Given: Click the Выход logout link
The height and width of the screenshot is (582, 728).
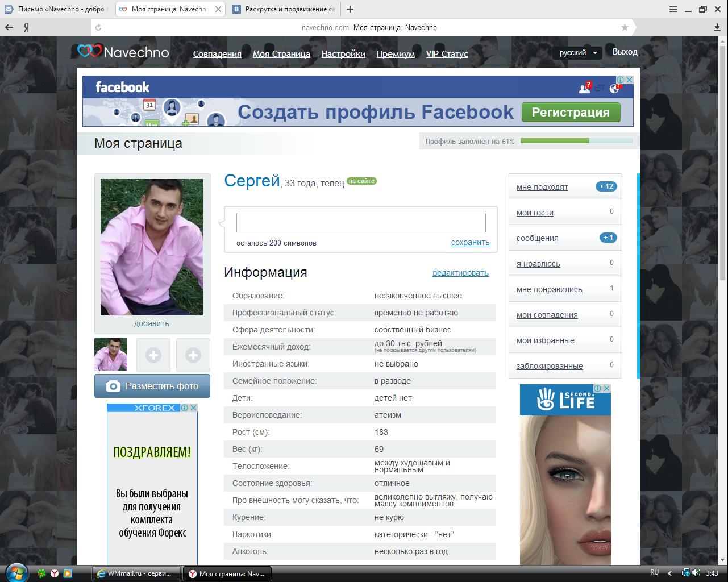Looking at the screenshot, I should pyautogui.click(x=625, y=52).
